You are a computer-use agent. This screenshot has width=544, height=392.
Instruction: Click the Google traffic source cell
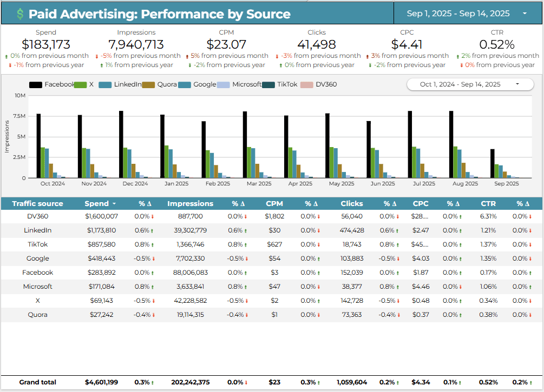pos(37,258)
